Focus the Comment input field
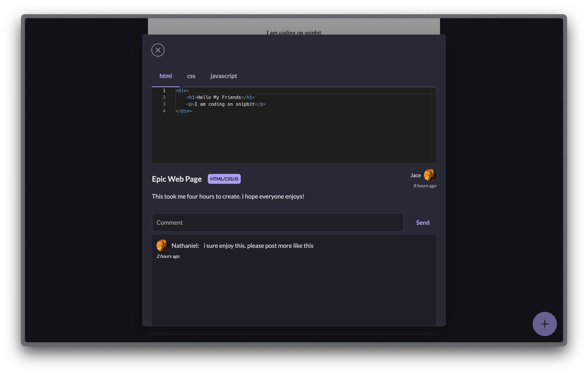Viewport: 588px width, 374px height. (x=277, y=222)
